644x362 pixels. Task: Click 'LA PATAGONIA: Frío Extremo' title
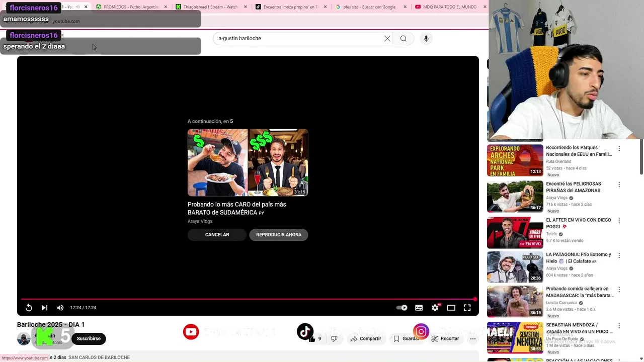(x=579, y=258)
